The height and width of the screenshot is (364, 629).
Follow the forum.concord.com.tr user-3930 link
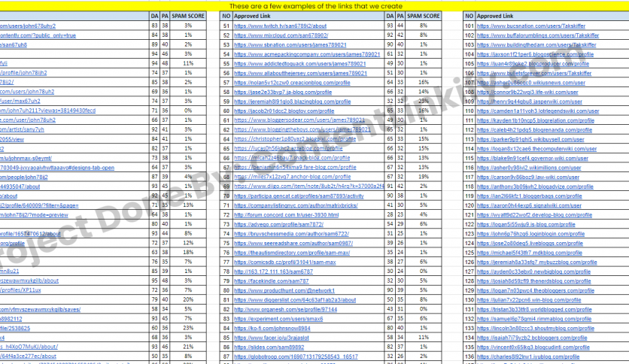pyautogui.click(x=286, y=215)
